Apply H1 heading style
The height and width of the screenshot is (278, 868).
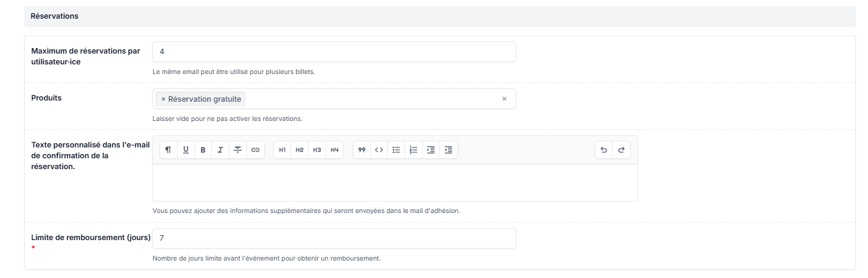(x=282, y=150)
